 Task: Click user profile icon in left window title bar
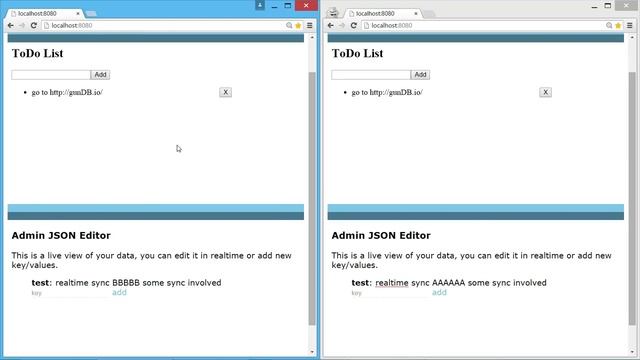[260, 5]
